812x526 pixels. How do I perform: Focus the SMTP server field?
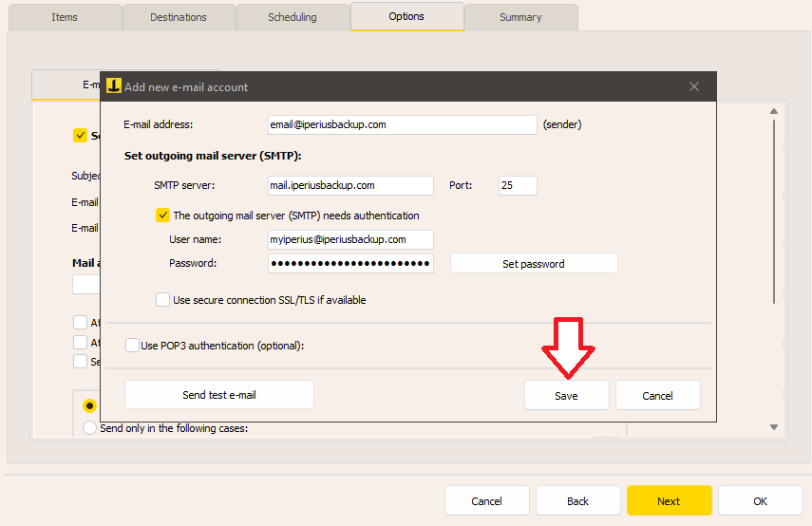click(350, 185)
